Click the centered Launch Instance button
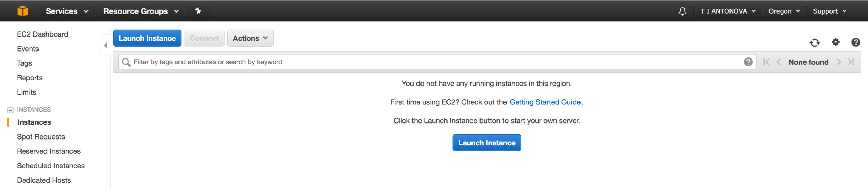Screen dimensions: 868x190 point(487,143)
